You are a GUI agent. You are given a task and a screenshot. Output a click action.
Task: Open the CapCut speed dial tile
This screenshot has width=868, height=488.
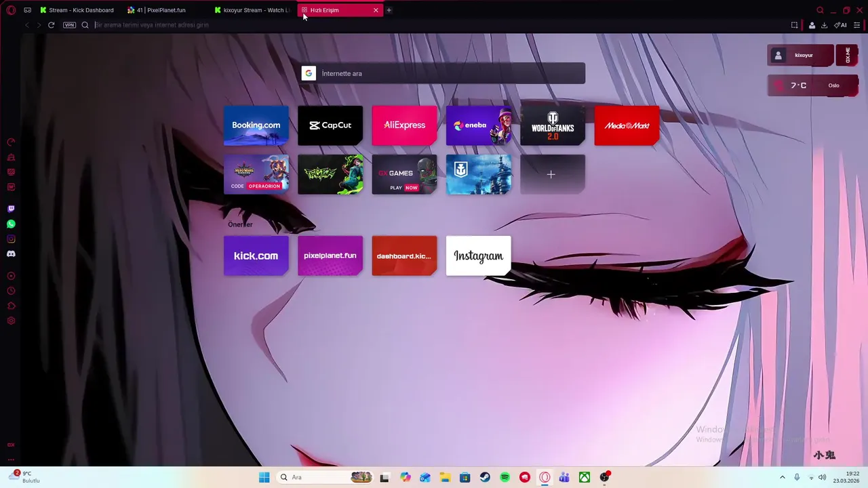(x=330, y=125)
